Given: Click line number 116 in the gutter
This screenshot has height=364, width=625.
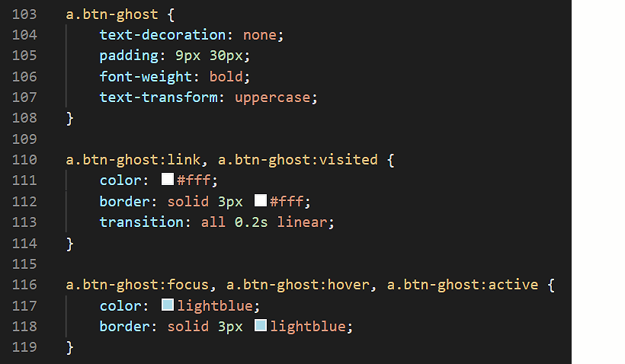Looking at the screenshot, I should (x=24, y=285).
